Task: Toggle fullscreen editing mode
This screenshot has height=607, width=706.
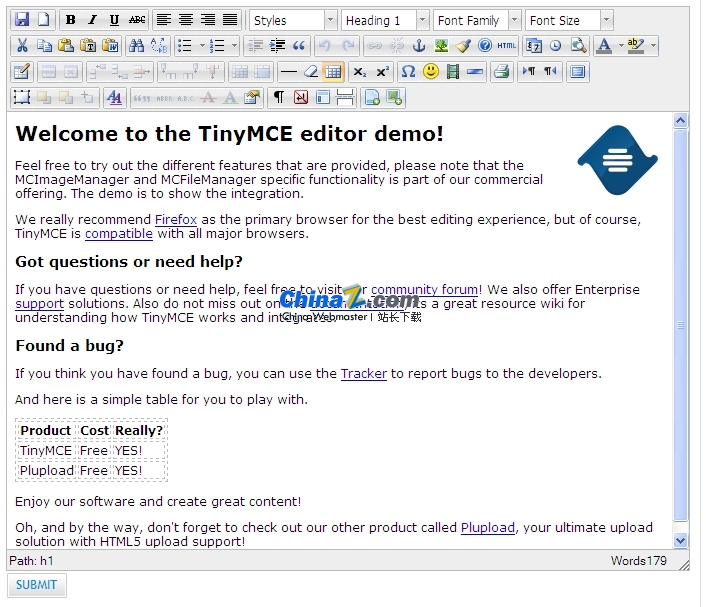Action: (x=577, y=72)
